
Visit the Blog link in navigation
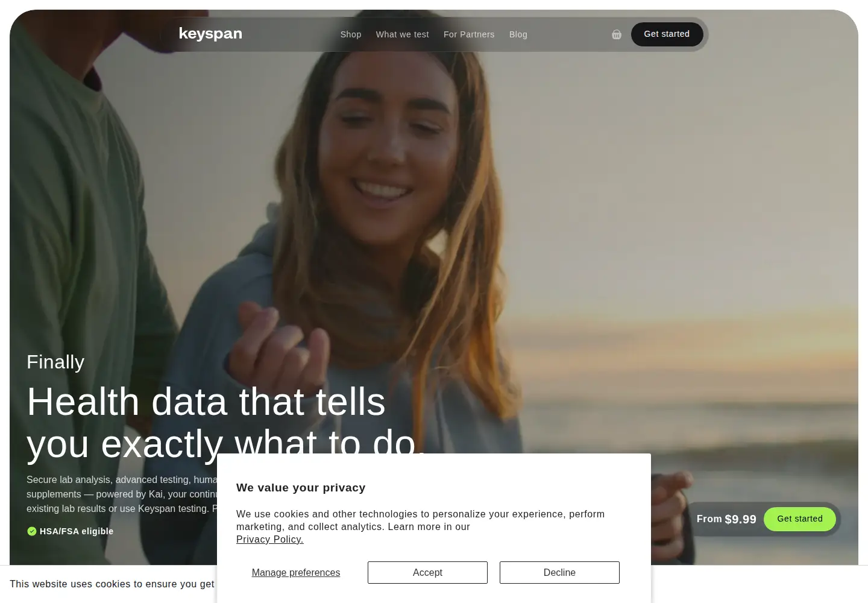(x=518, y=34)
